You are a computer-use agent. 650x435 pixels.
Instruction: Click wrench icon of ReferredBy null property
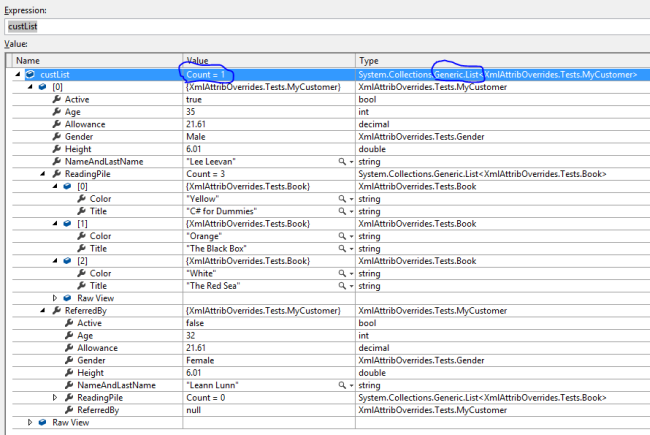[x=69, y=410]
